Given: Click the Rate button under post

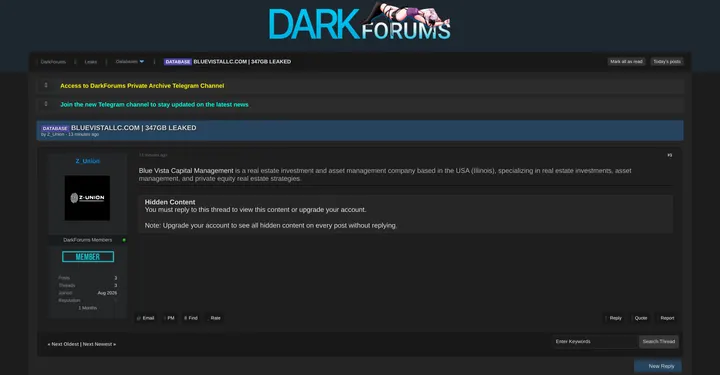Looking at the screenshot, I should 214,318.
